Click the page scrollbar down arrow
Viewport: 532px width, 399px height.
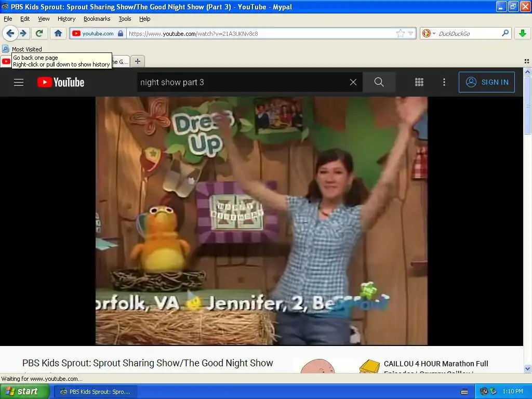[527, 369]
